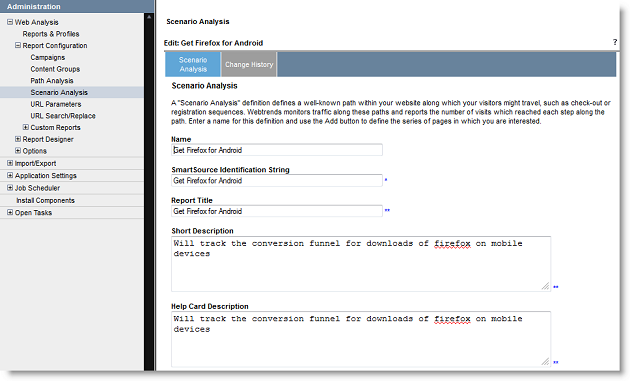Click the Open Tasks label
This screenshot has height=381, width=630.
33,213
